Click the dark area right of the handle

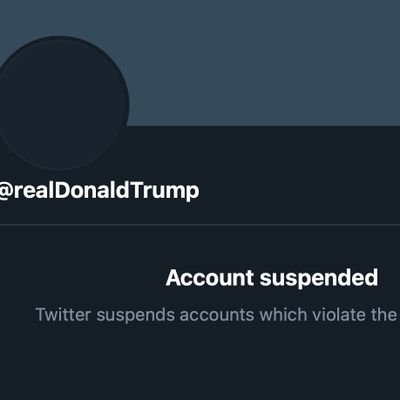300,191
